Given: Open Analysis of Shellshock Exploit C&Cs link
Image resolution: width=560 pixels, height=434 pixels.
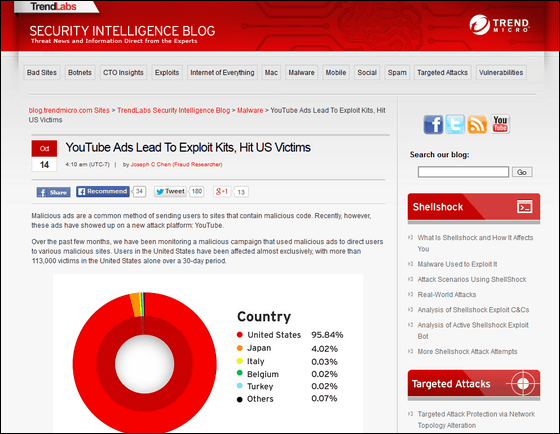Looking at the screenshot, I should click(473, 310).
